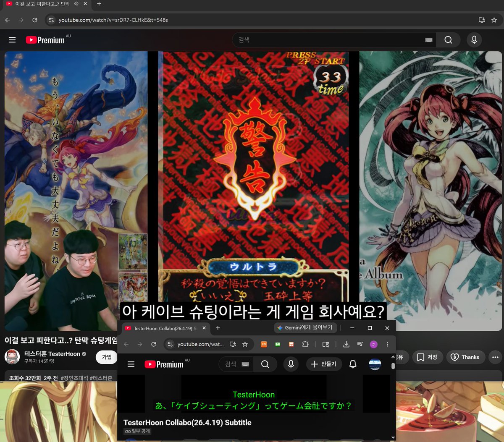Open the tab search icon in small window
The image size is (504, 442).
click(325, 344)
